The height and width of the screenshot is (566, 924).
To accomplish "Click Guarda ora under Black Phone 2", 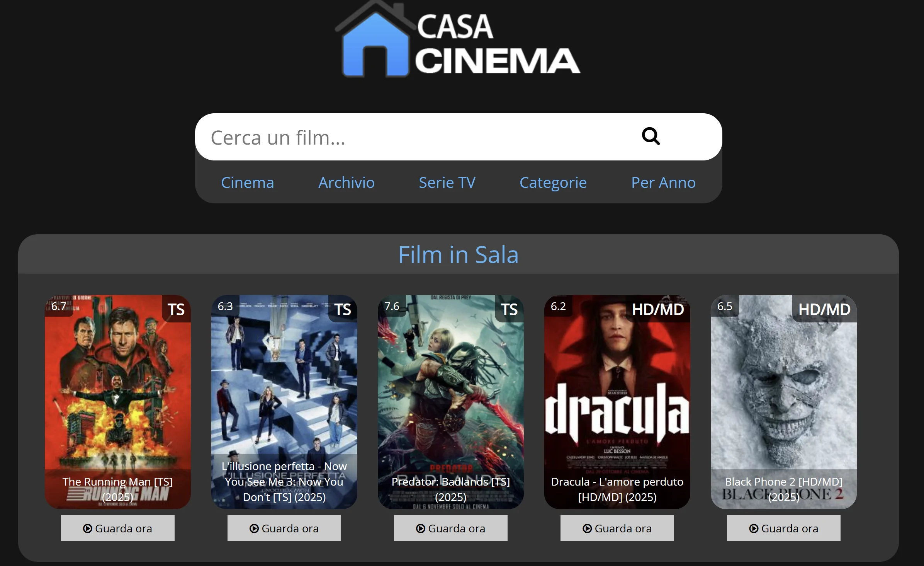I will pyautogui.click(x=784, y=528).
